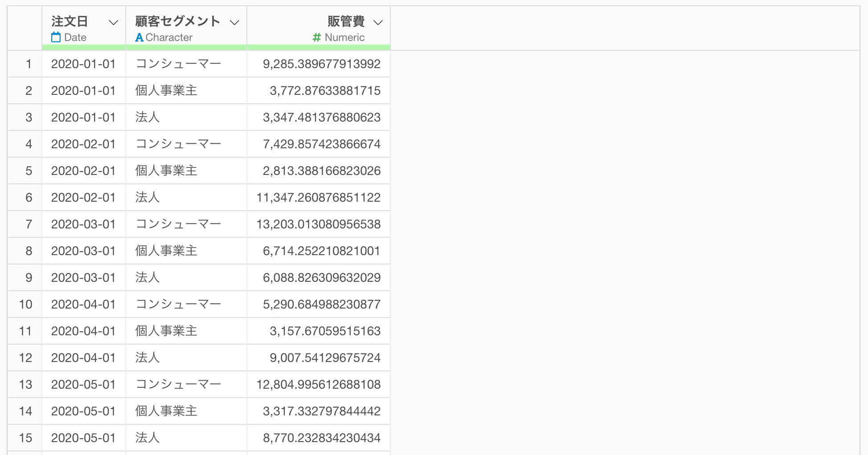Click the 2020-02-01 date in row 5
Viewport: 868px width, 455px height.
(x=83, y=171)
